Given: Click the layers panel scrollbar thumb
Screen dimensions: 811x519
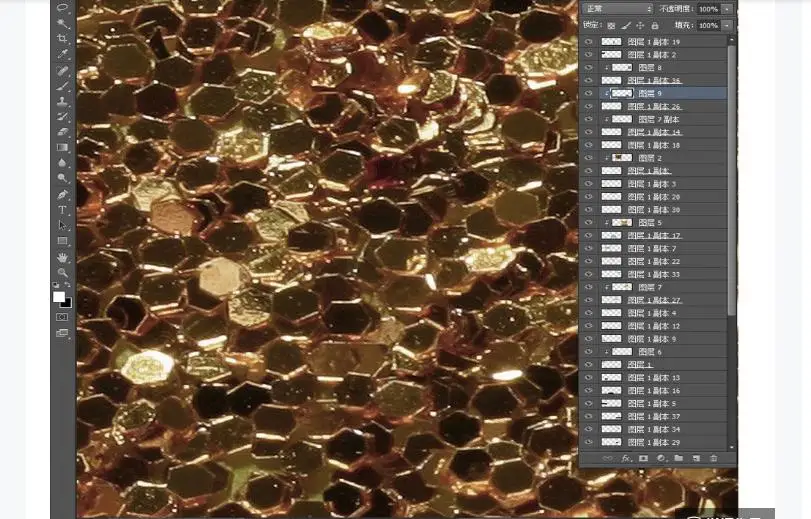Looking at the screenshot, I should click(x=731, y=180).
